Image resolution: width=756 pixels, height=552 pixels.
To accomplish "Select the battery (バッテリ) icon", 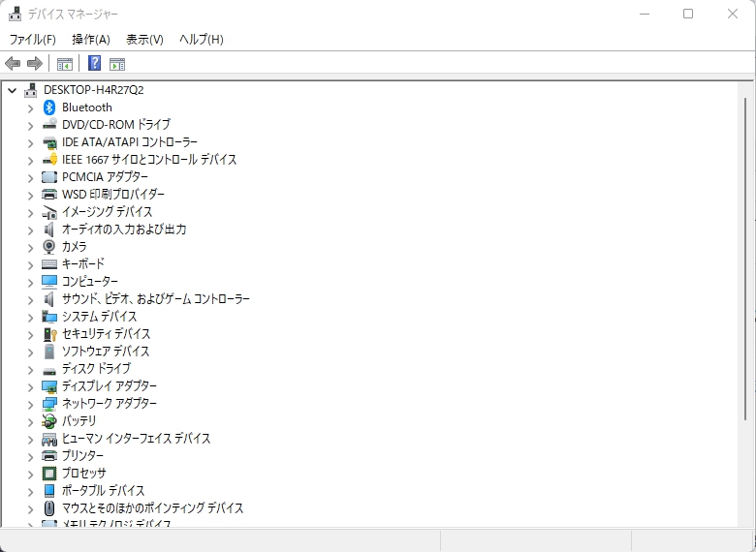I will (x=49, y=421).
